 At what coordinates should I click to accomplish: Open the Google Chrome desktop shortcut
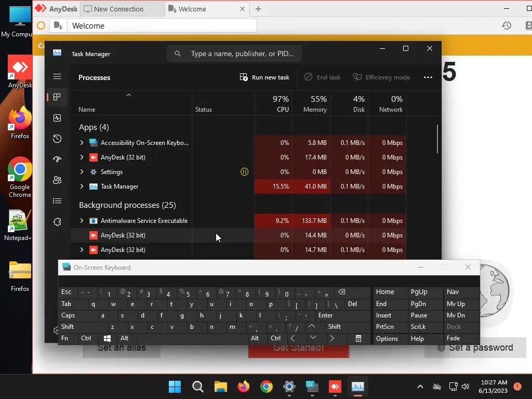pyautogui.click(x=20, y=177)
